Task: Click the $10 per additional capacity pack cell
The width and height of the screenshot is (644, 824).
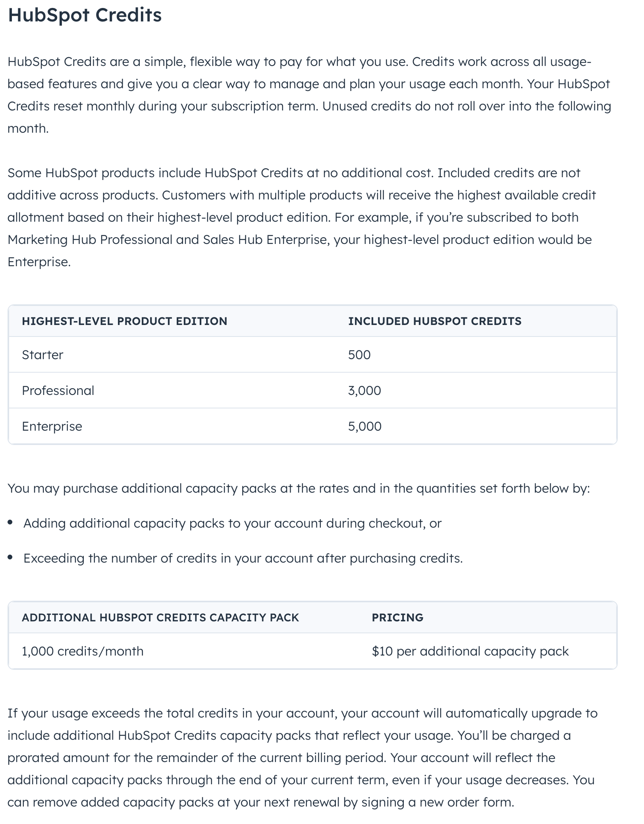Action: pyautogui.click(x=470, y=651)
